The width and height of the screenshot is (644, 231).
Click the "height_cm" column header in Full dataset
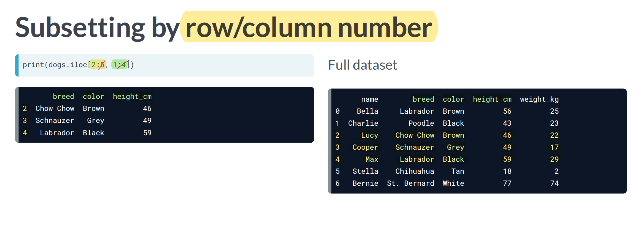coord(492,99)
